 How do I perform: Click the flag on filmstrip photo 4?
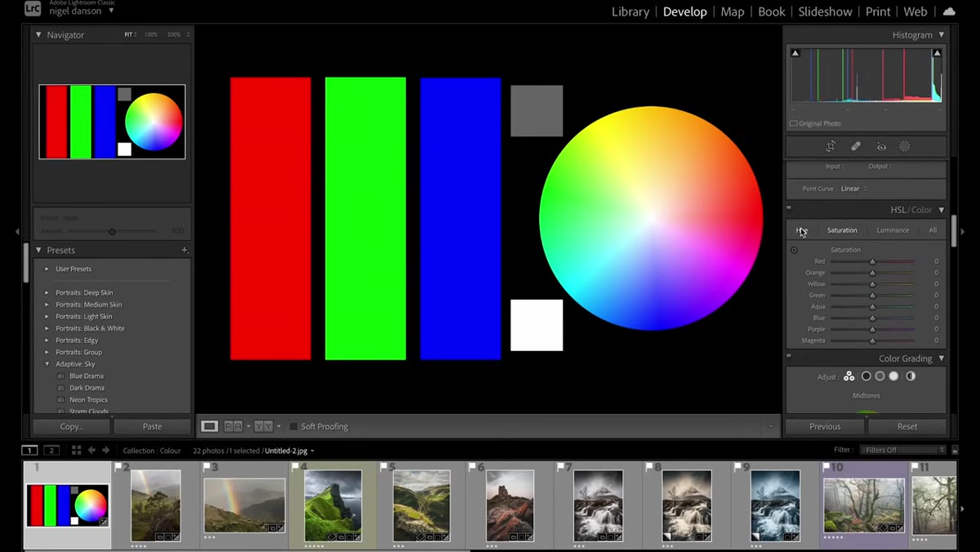294,466
